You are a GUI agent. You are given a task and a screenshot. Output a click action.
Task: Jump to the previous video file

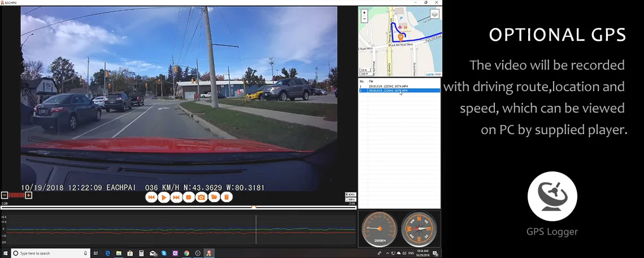[151, 197]
